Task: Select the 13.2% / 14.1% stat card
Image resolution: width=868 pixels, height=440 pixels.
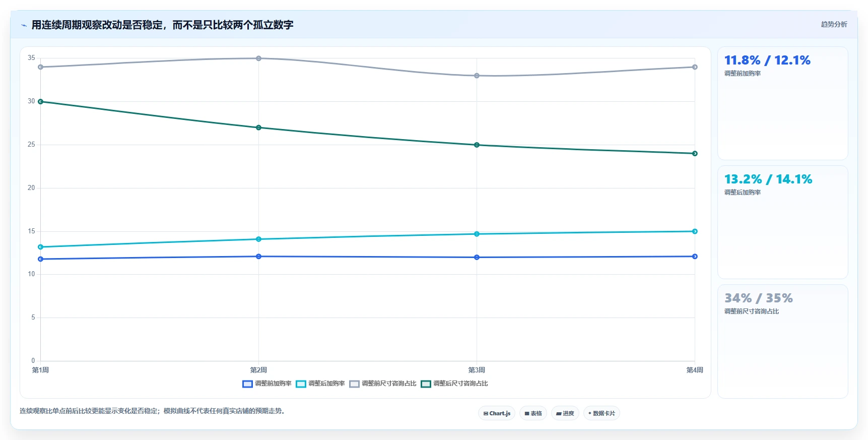Action: (782, 222)
